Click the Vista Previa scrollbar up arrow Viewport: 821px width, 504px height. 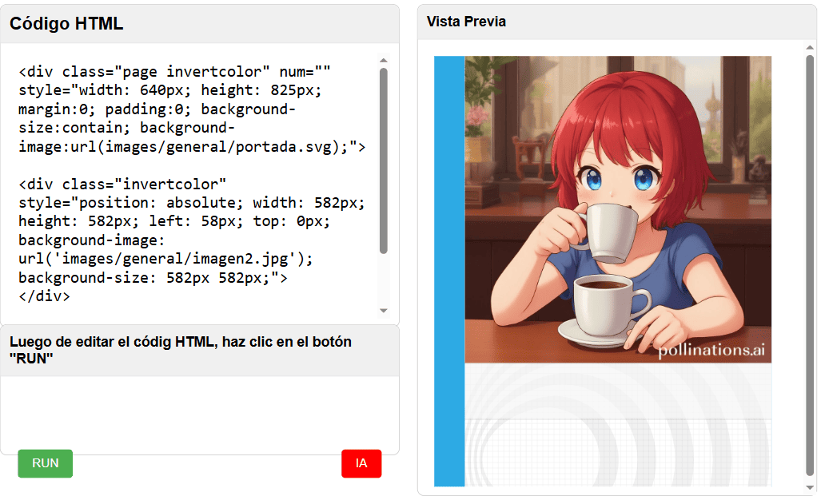(x=810, y=47)
